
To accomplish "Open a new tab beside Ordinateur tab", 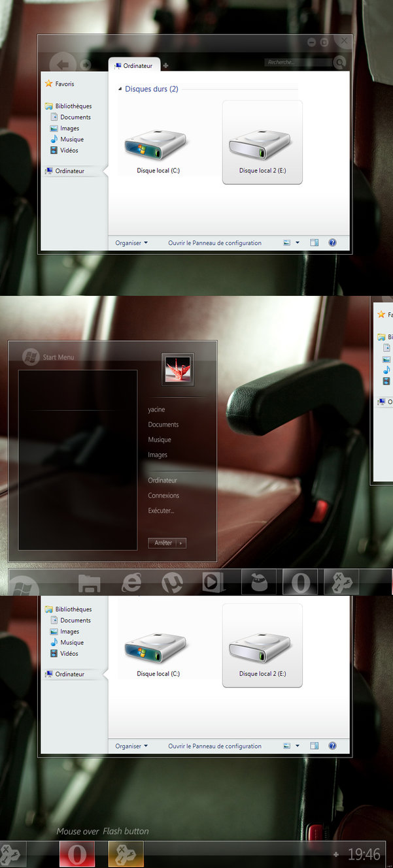I will pyautogui.click(x=165, y=66).
